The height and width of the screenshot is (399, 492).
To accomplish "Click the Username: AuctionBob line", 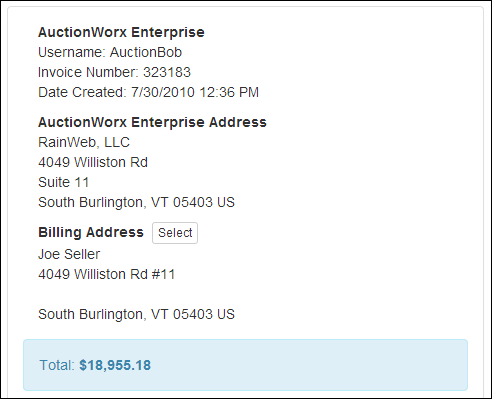I will pos(110,52).
